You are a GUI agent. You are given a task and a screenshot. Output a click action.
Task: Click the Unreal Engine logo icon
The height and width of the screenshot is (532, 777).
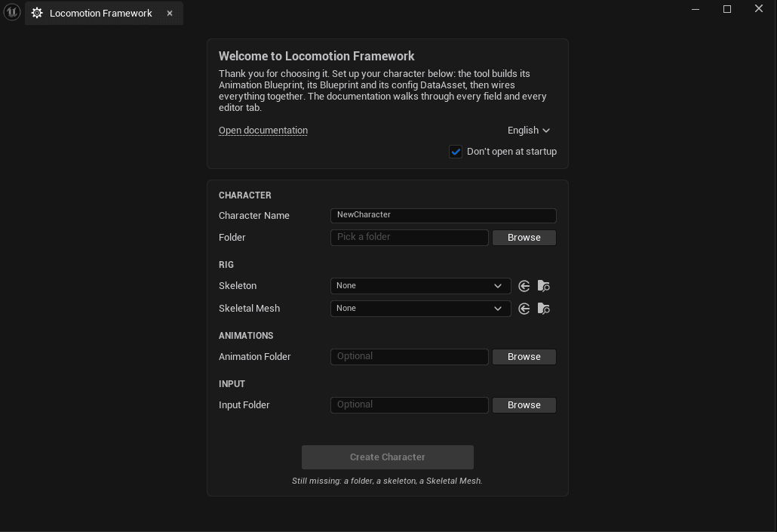12,12
